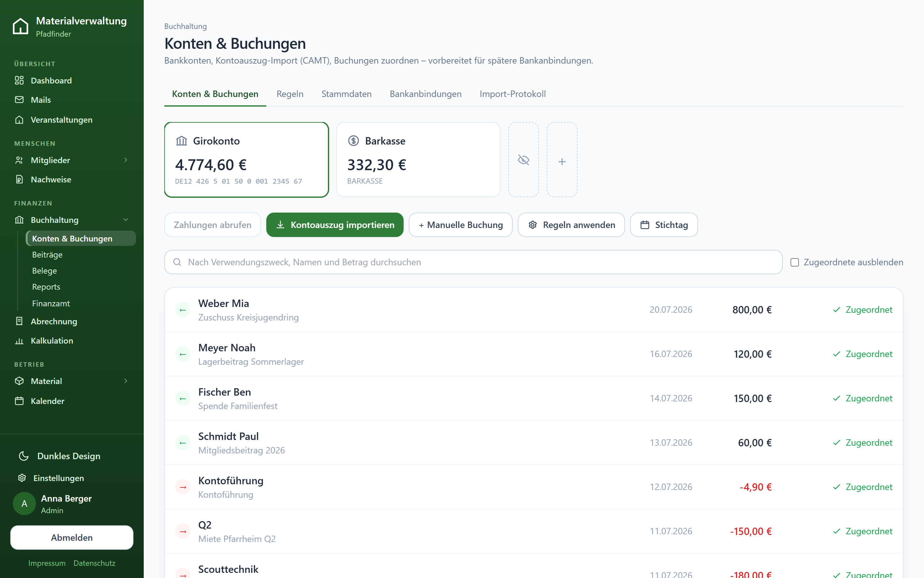Toggle the Zugeordnete ausblenden checkbox

tap(795, 262)
